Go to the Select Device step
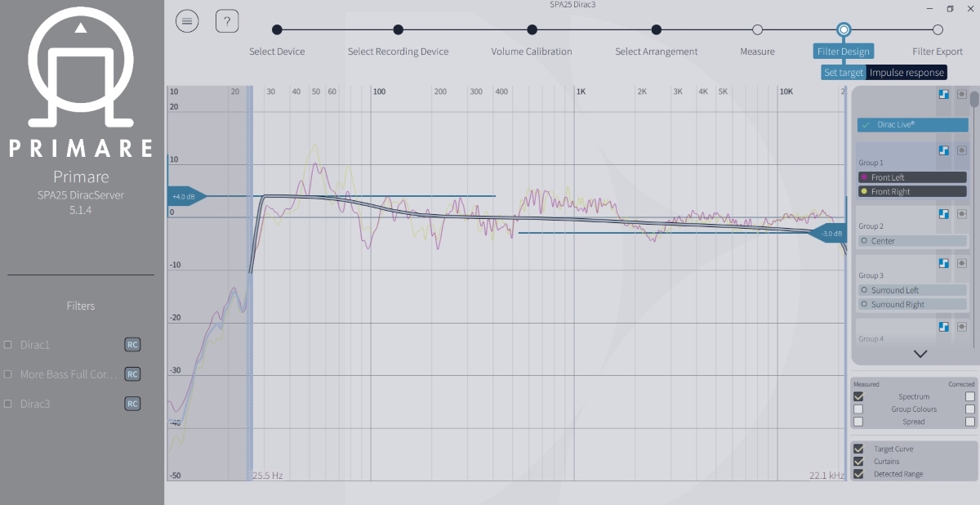 coord(277,30)
